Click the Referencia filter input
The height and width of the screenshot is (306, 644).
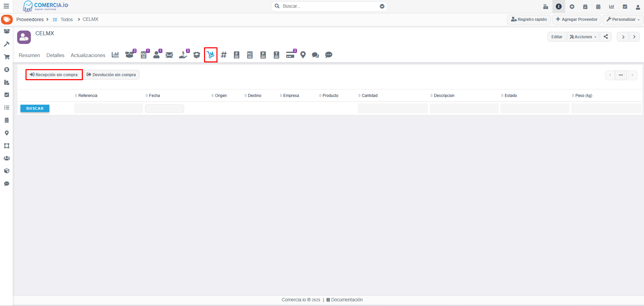(x=108, y=108)
